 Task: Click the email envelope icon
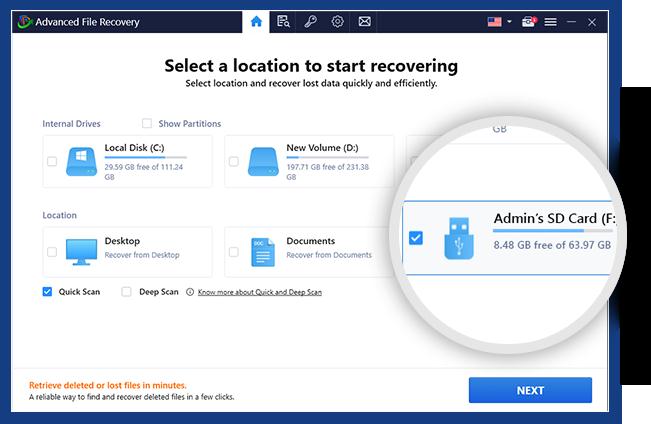tap(365, 21)
